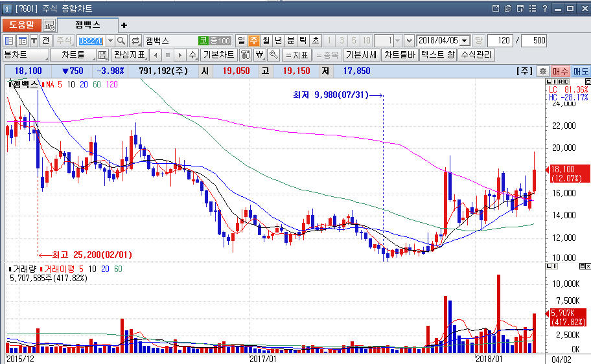Switch chart period to 월 (monthly)

(x=266, y=40)
